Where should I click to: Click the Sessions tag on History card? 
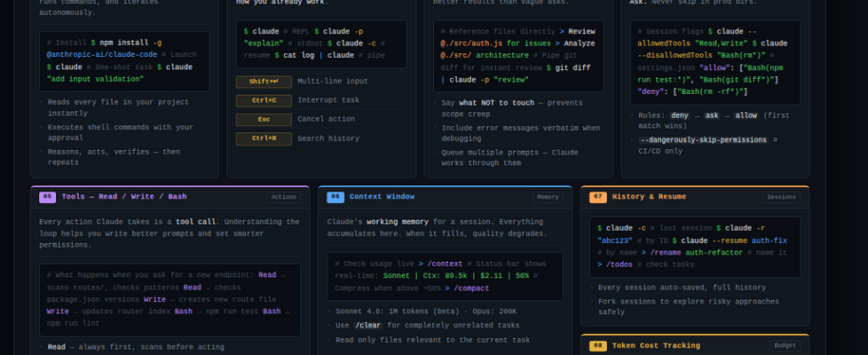click(x=782, y=197)
